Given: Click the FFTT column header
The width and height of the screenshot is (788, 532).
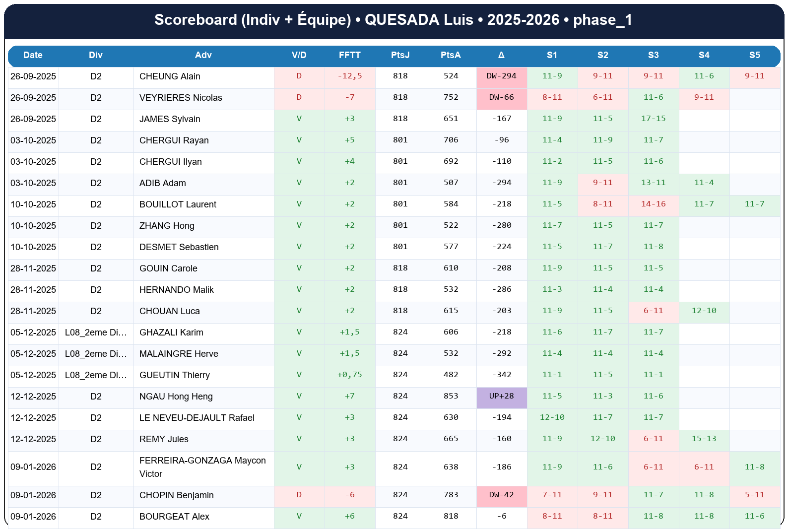Looking at the screenshot, I should coord(349,55).
